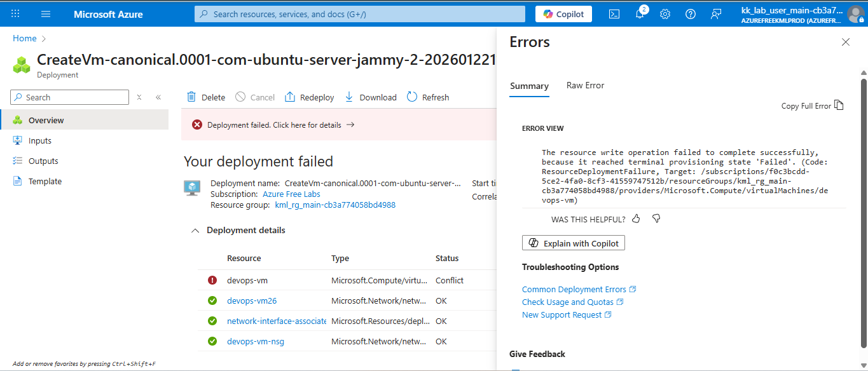The height and width of the screenshot is (371, 868).
Task: Switch to the Raw Error tab
Action: (585, 86)
